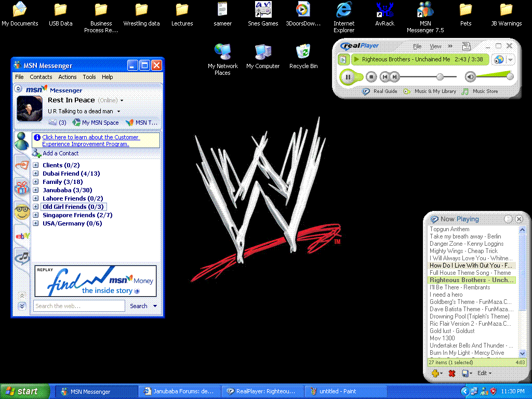Click the RealPlayer toolbar mode icon
532x399 pixels.
(x=467, y=46)
